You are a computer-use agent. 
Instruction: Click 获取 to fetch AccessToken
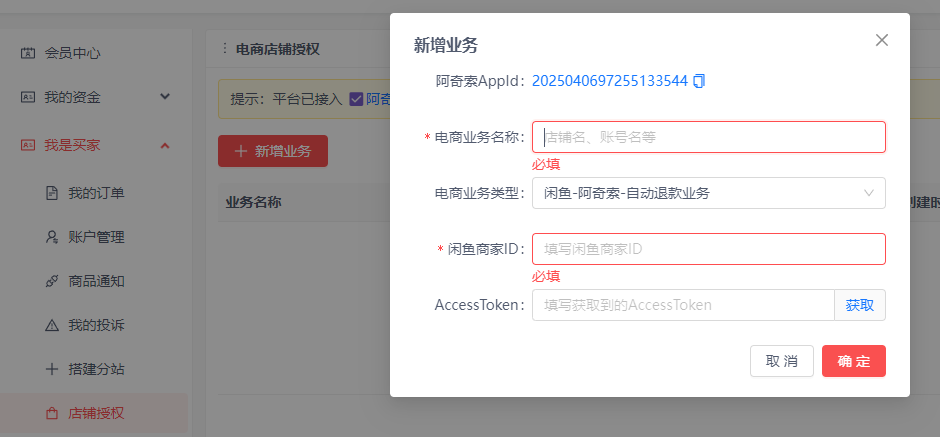tap(860, 305)
